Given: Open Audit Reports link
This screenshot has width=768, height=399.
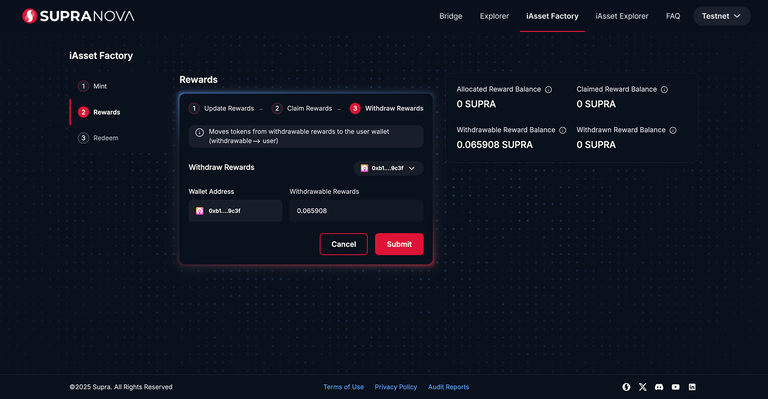Looking at the screenshot, I should click(x=448, y=387).
